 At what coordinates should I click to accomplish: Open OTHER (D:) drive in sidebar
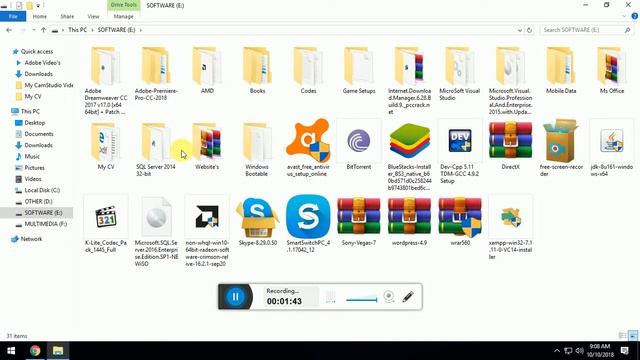(x=38, y=202)
